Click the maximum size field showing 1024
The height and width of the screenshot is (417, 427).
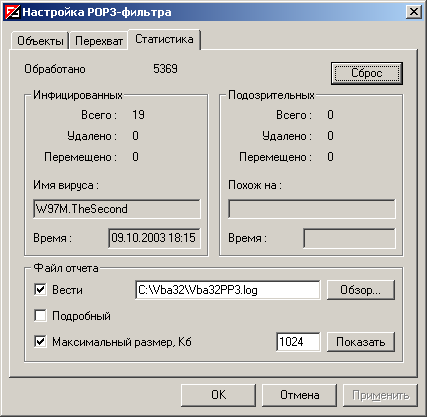[x=298, y=342]
